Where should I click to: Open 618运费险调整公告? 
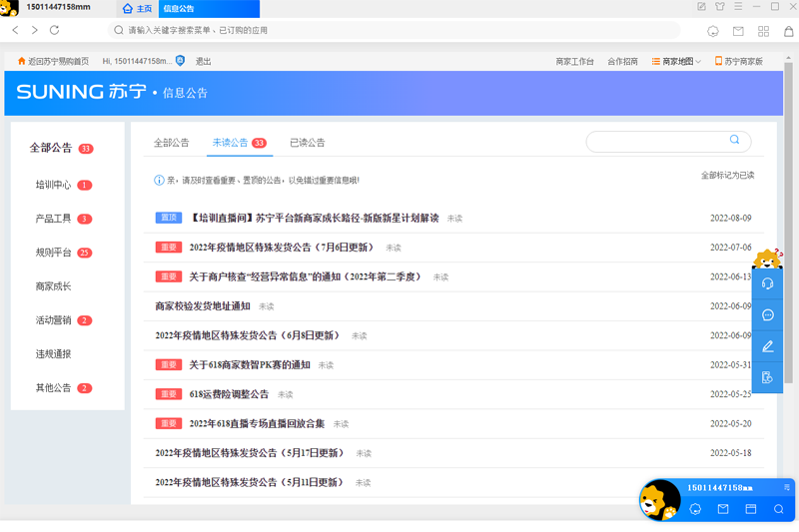229,394
